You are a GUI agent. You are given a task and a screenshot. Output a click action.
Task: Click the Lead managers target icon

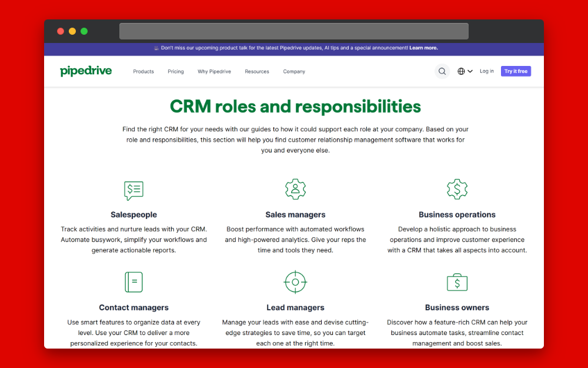pos(296,282)
